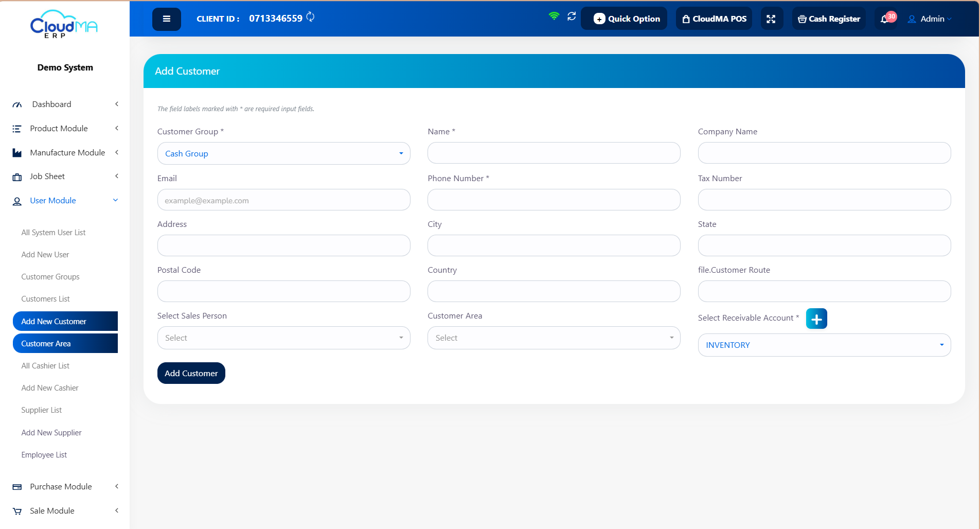Screen dimensions: 980x529
Task: Collapse the User Module chevron
Action: [116, 200]
